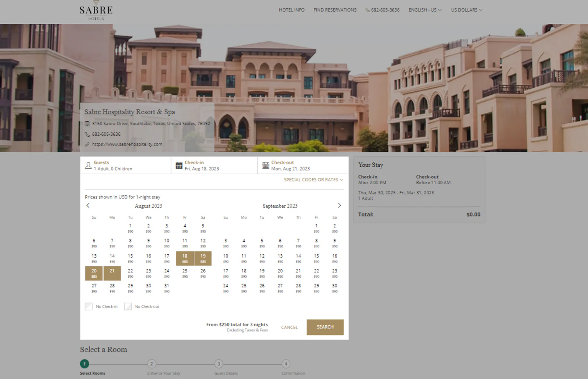This screenshot has height=379, width=588.
Task: Select September 30 in calendar
Action: 334,288
